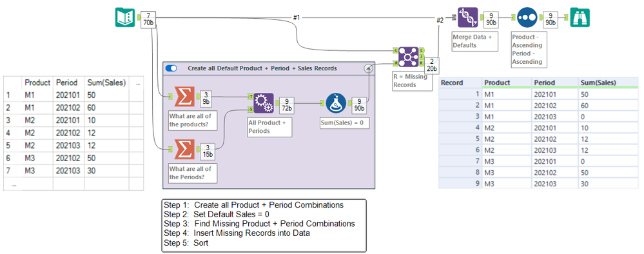Select the Union tool icon

point(468,18)
